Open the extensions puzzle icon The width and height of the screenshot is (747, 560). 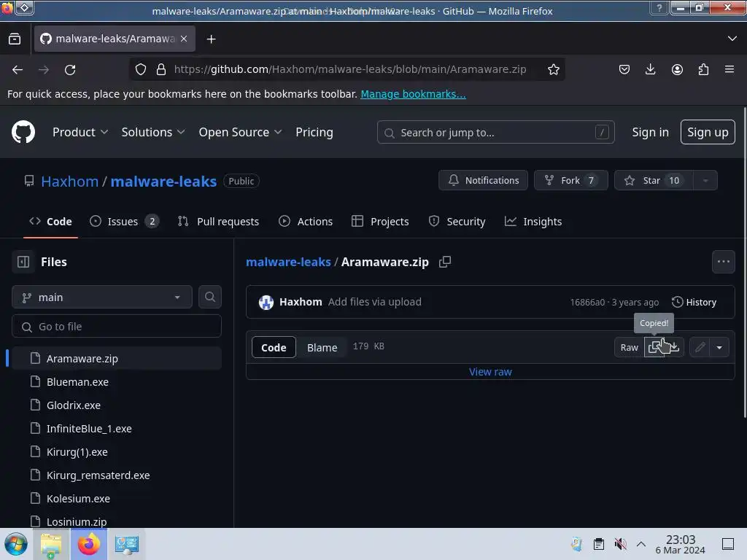[703, 69]
